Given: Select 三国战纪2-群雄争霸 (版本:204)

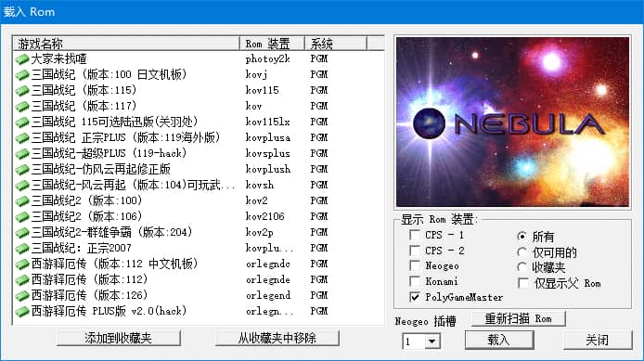Looking at the screenshot, I should coord(111,232).
